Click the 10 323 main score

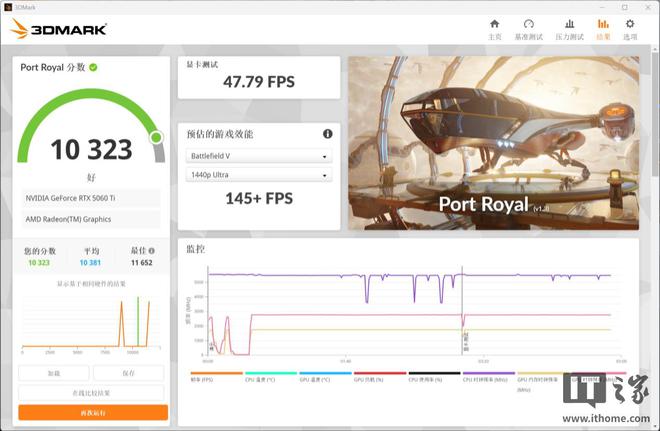point(91,149)
